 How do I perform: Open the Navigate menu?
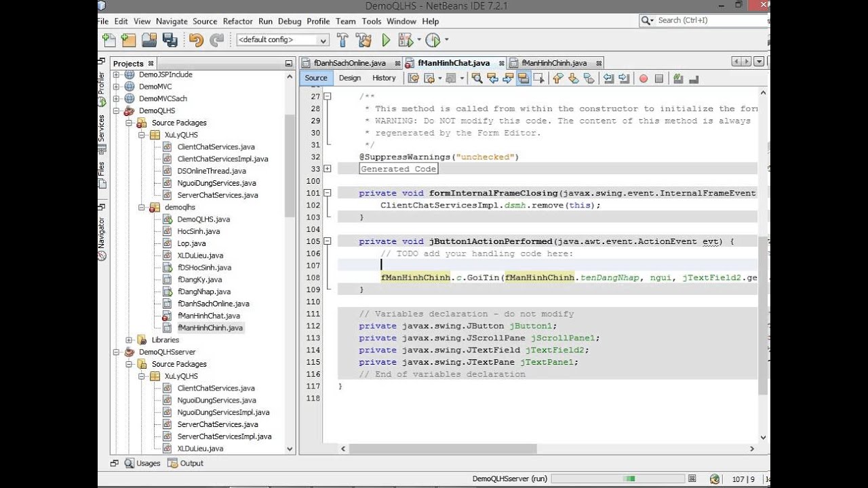click(x=172, y=21)
